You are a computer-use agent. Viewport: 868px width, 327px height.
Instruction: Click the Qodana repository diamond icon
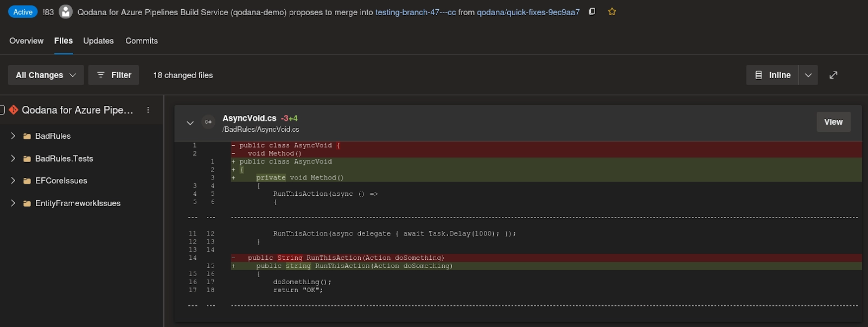[14, 110]
